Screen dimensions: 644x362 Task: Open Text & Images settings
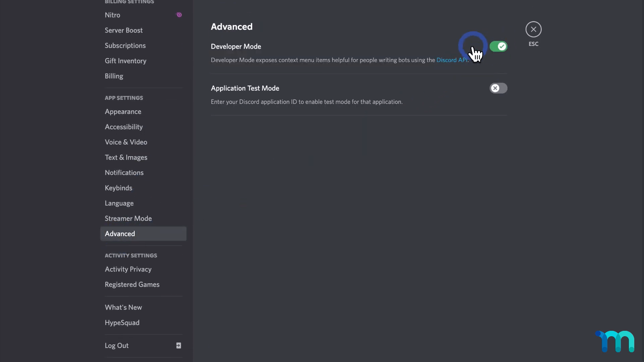(126, 157)
